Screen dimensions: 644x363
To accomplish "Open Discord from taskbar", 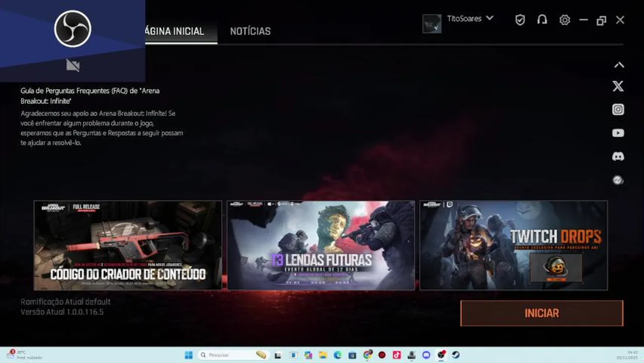I will [426, 355].
